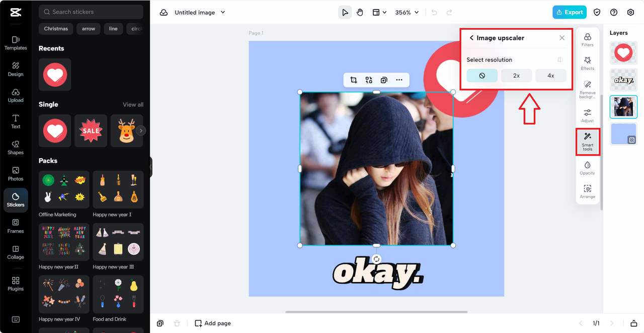Click Add page button

click(x=213, y=323)
